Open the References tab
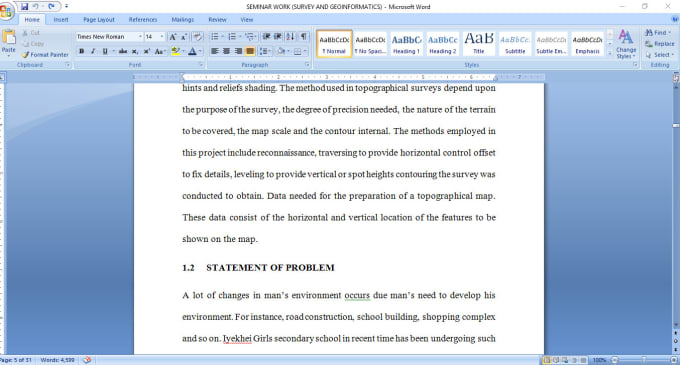Viewport: 680px width, 365px height. point(143,20)
